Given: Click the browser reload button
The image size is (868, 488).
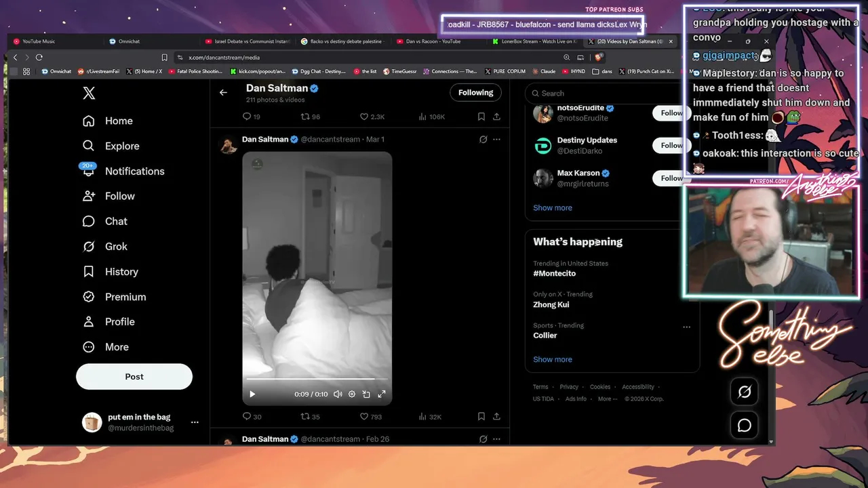Looking at the screenshot, I should [39, 58].
